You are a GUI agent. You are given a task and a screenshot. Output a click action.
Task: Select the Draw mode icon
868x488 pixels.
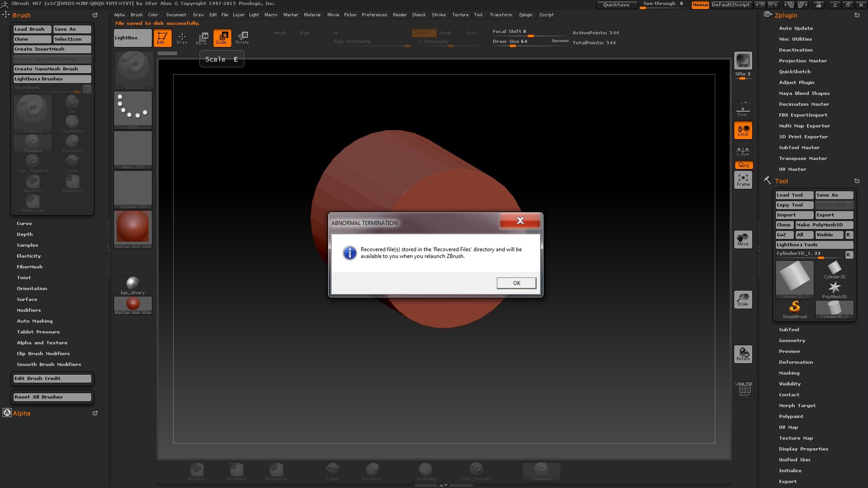click(182, 38)
